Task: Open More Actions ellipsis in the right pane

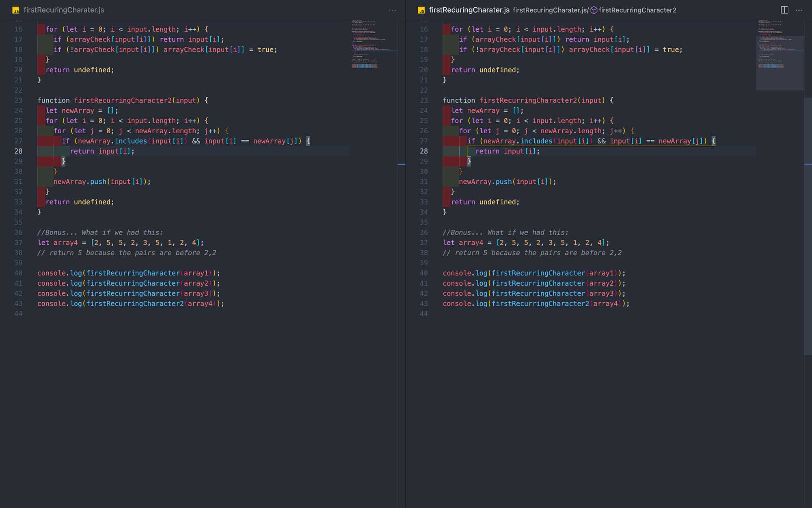Action: point(799,10)
